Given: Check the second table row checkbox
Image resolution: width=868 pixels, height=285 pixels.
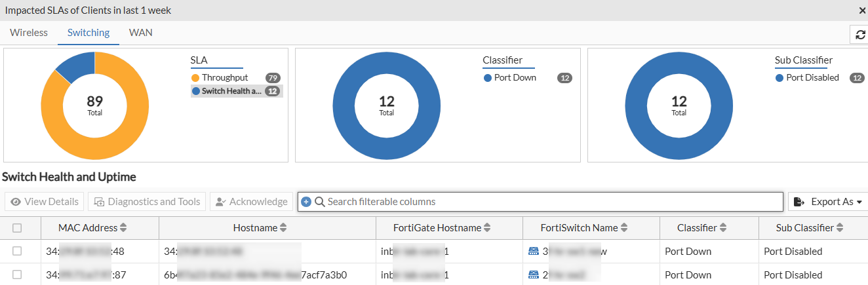Looking at the screenshot, I should (17, 275).
